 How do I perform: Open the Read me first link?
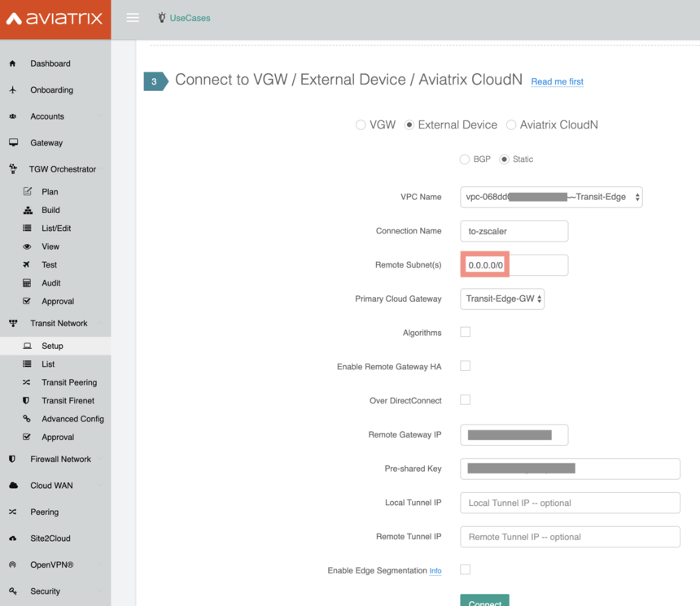coord(557,81)
